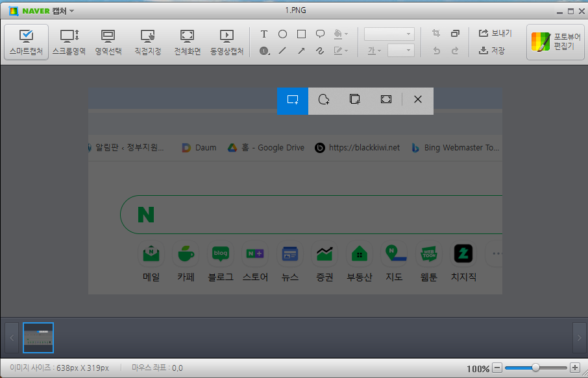Open the font size combo box

401,50
